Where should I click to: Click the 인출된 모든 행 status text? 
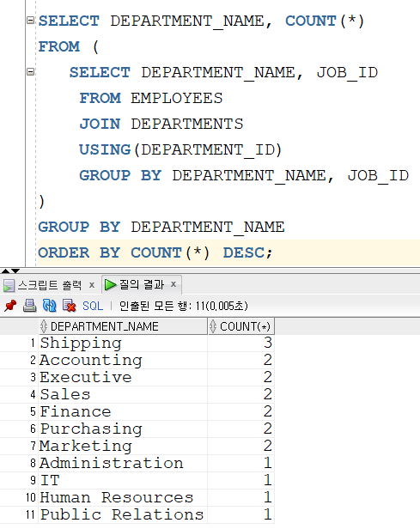point(184,306)
